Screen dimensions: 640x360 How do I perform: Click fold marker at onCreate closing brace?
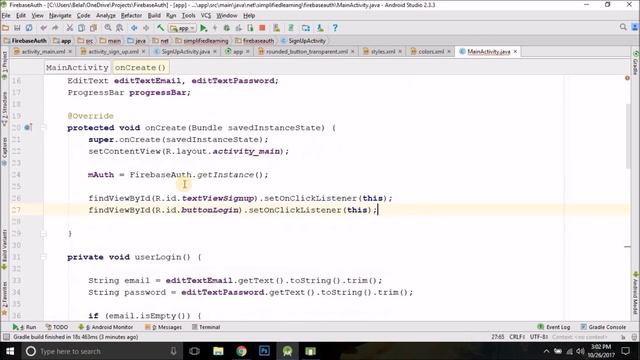pos(43,234)
